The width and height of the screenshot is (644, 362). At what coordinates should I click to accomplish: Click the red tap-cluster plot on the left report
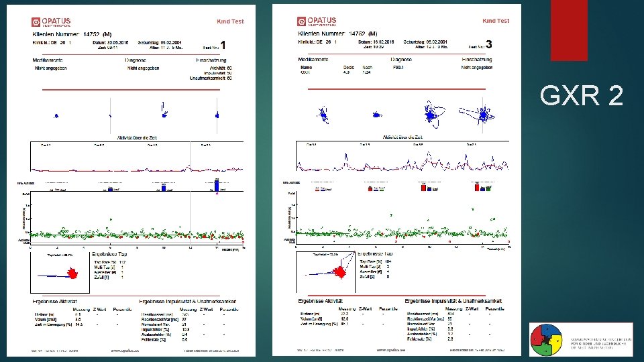[60, 273]
